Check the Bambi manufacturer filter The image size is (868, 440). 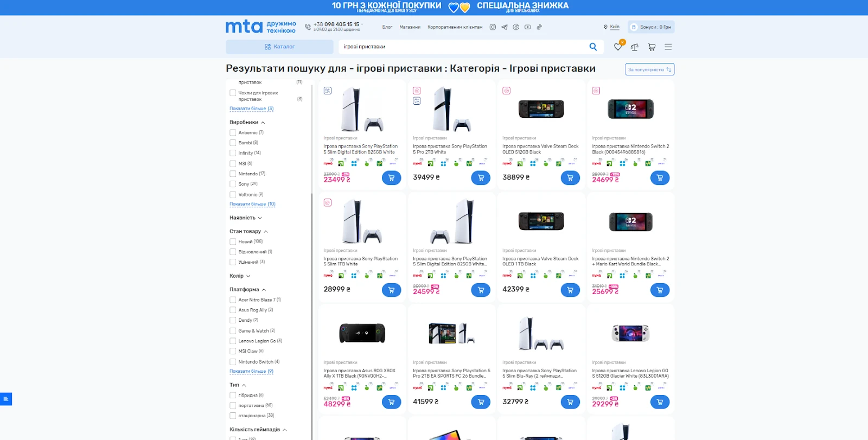tap(233, 143)
